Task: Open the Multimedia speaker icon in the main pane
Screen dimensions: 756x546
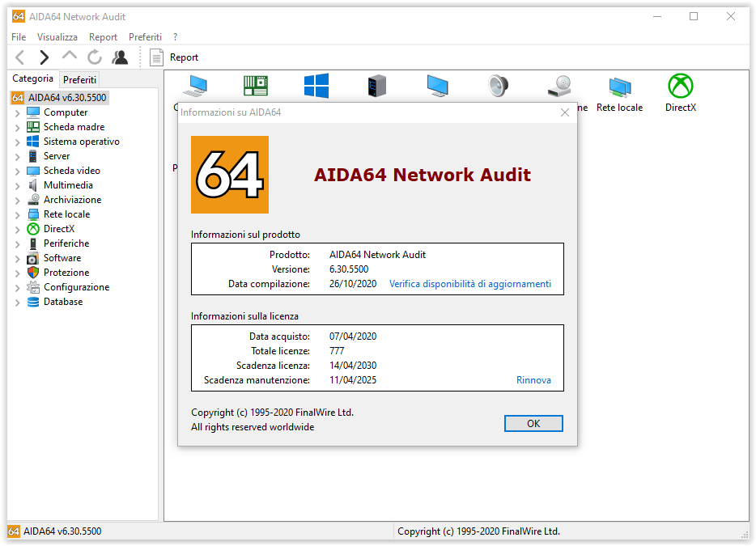Action: coord(498,87)
